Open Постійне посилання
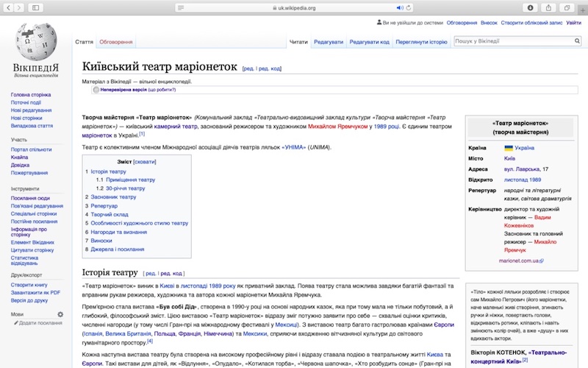588x368 pixels. point(34,222)
